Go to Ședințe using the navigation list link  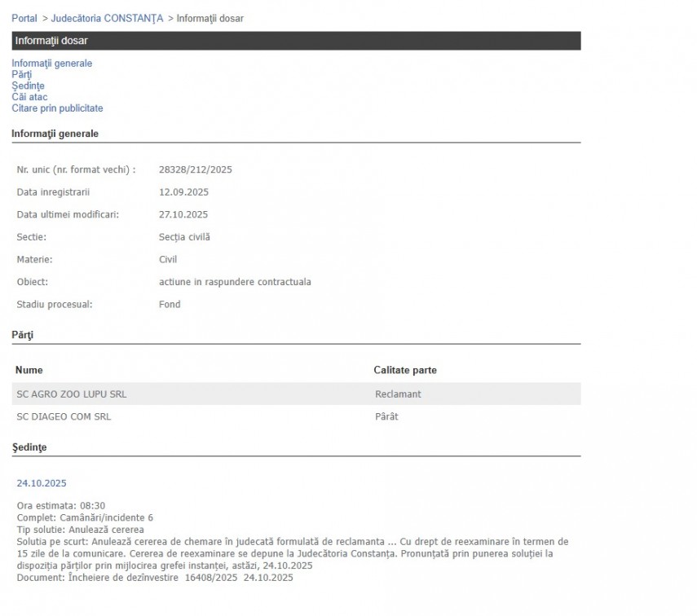pyautogui.click(x=28, y=86)
